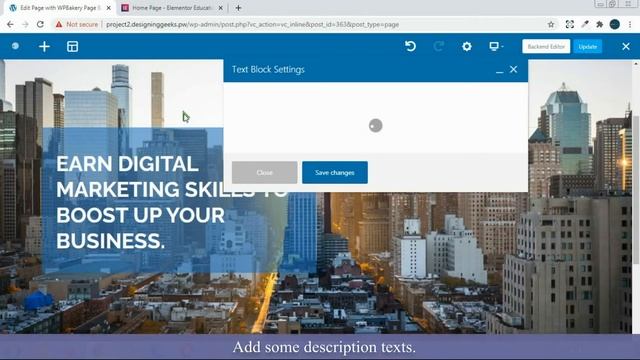
Task: Click the color picker eyedropper extension icon
Action: coord(585,24)
